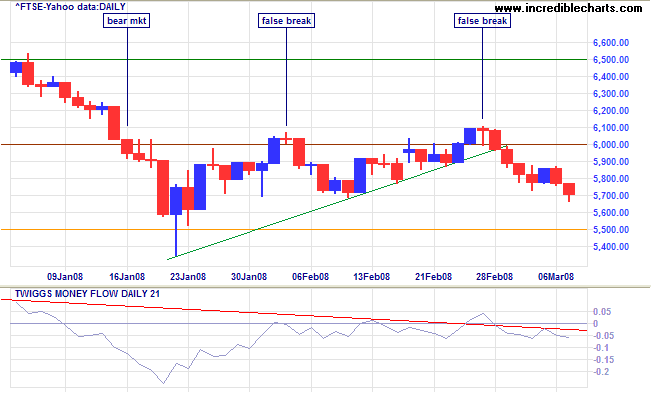This screenshot has width=651, height=395.
Task: Click the 09Jan08 date label
Action: coord(65,277)
